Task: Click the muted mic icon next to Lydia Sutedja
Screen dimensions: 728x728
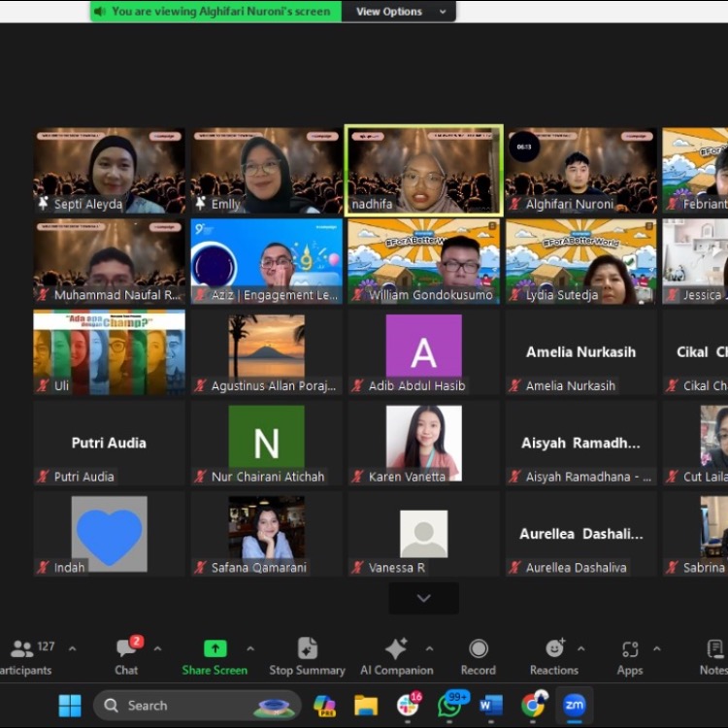Action: click(514, 294)
